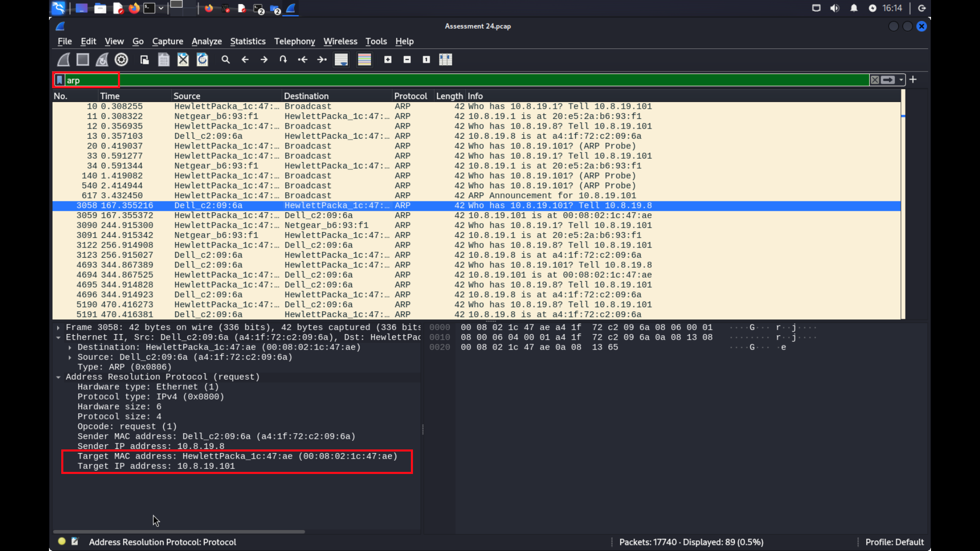This screenshot has width=980, height=551.
Task: Toggle packet list colorization
Action: [364, 60]
